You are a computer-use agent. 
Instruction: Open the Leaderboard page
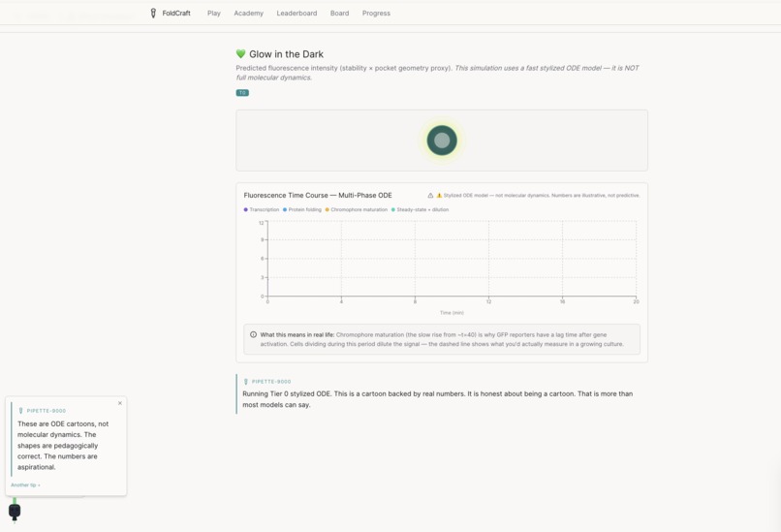point(297,14)
